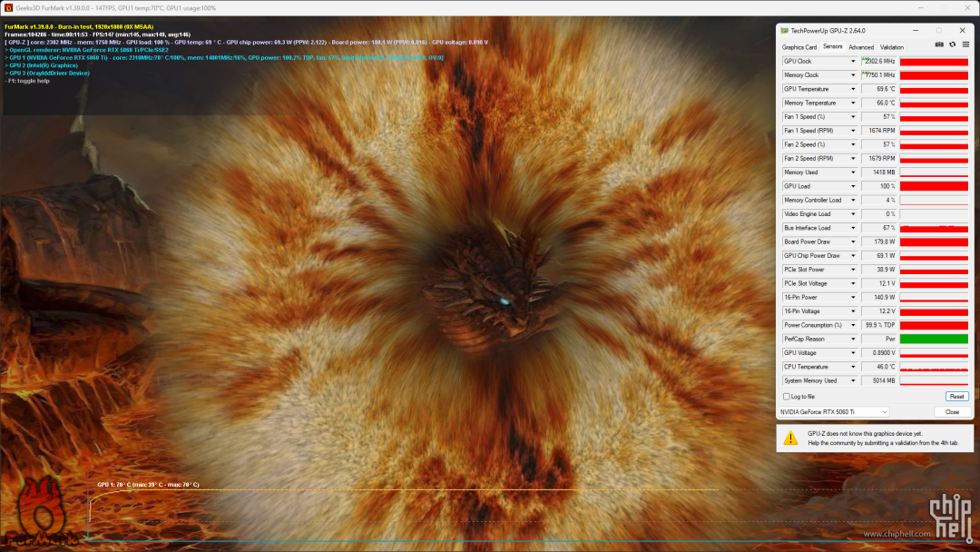Expand the Memory Clock sensor dropdown
The height and width of the screenshot is (552, 980).
[852, 75]
